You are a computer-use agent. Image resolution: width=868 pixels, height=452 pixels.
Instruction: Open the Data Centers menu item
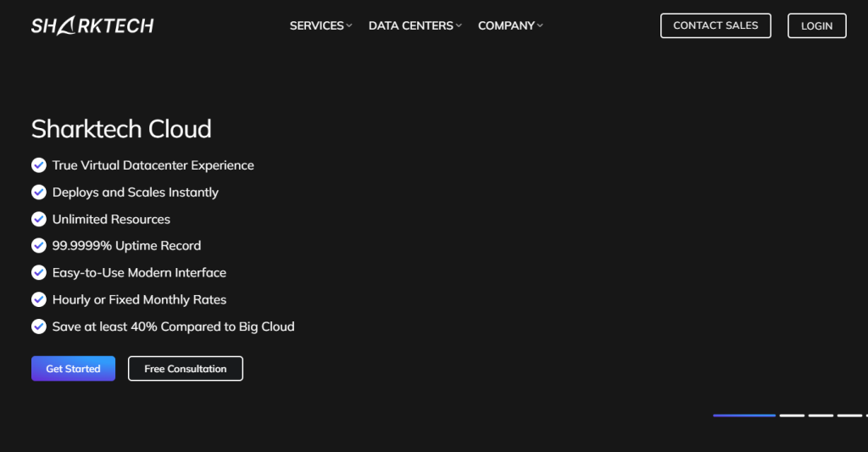(x=410, y=25)
